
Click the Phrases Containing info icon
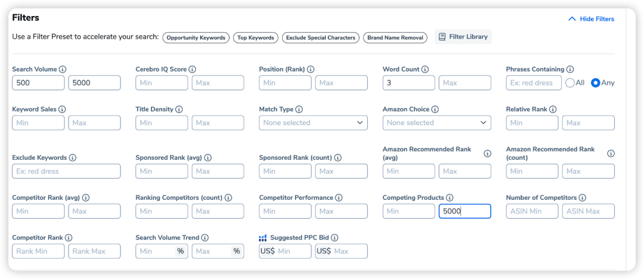pos(570,69)
